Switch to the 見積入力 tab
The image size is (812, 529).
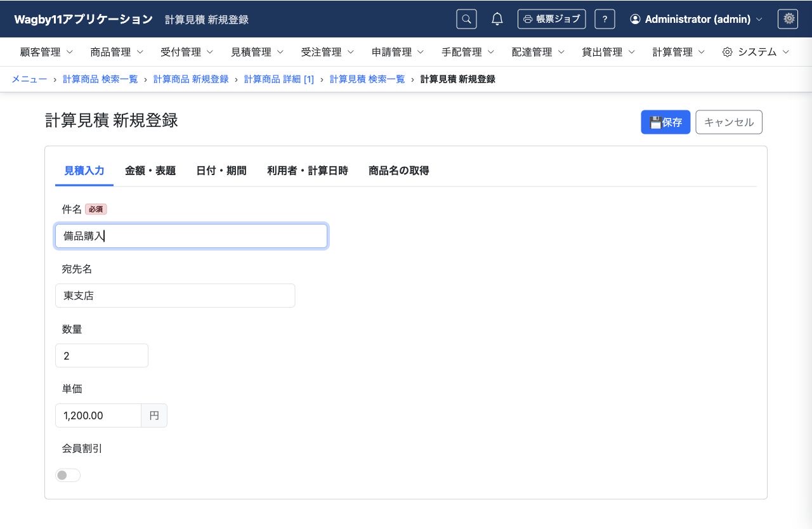pyautogui.click(x=84, y=171)
